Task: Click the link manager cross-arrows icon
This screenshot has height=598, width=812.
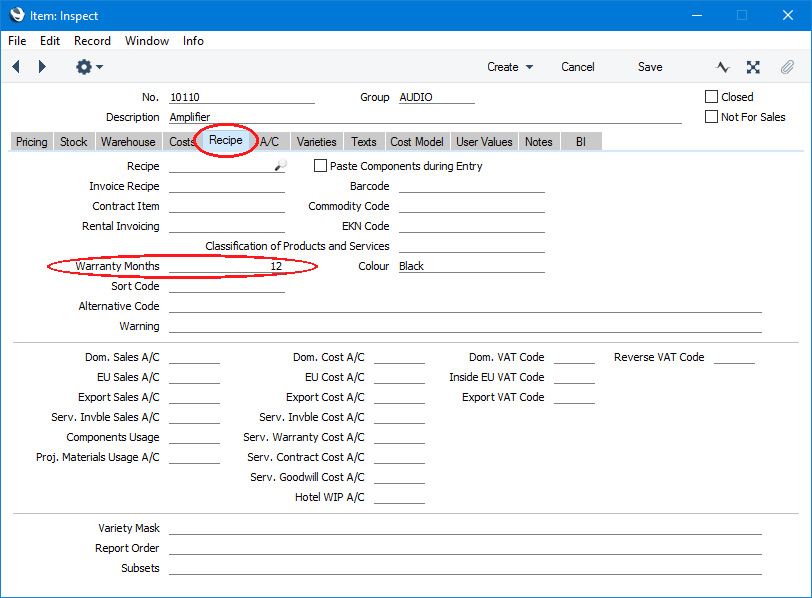Action: pyautogui.click(x=753, y=67)
